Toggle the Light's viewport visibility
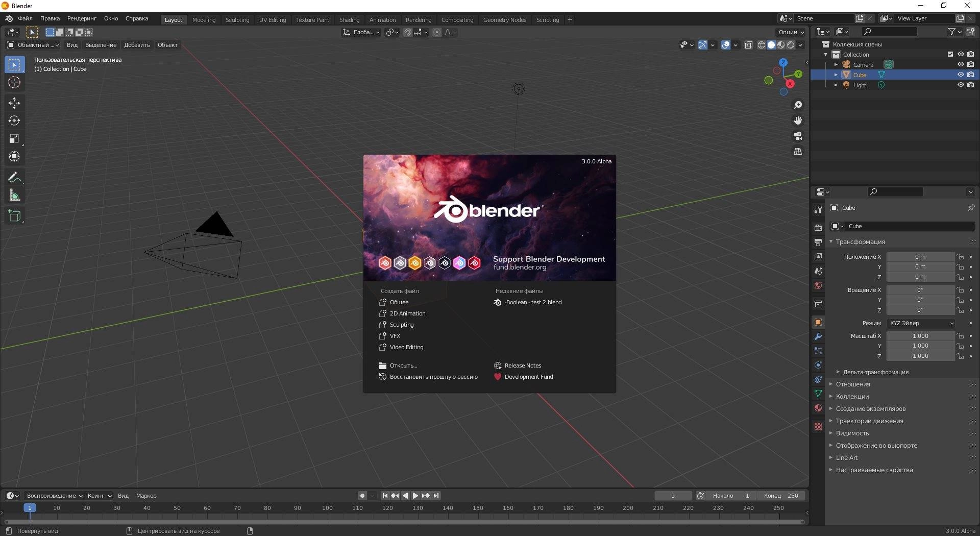 point(961,85)
